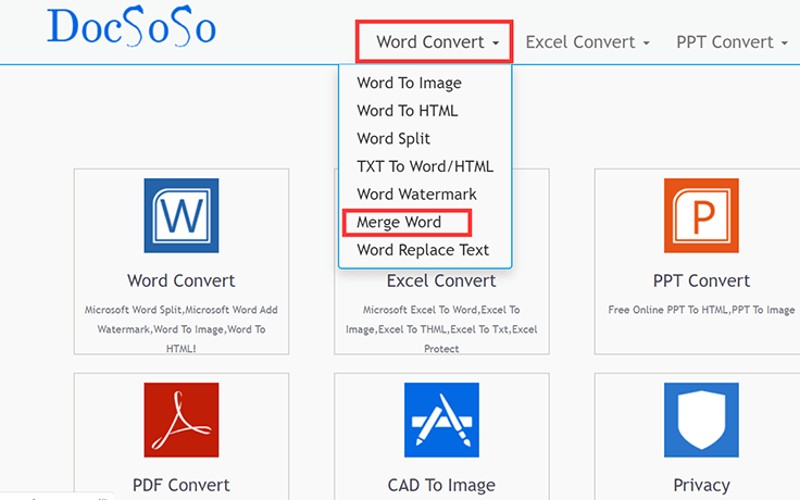The image size is (800, 500).
Task: Open the Privacy card title
Action: [x=702, y=485]
